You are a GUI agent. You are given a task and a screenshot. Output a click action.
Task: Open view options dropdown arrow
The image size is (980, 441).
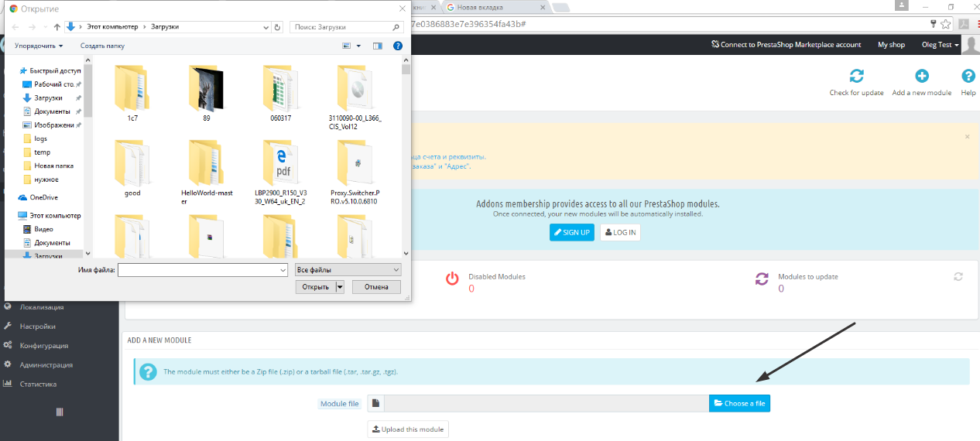click(358, 46)
